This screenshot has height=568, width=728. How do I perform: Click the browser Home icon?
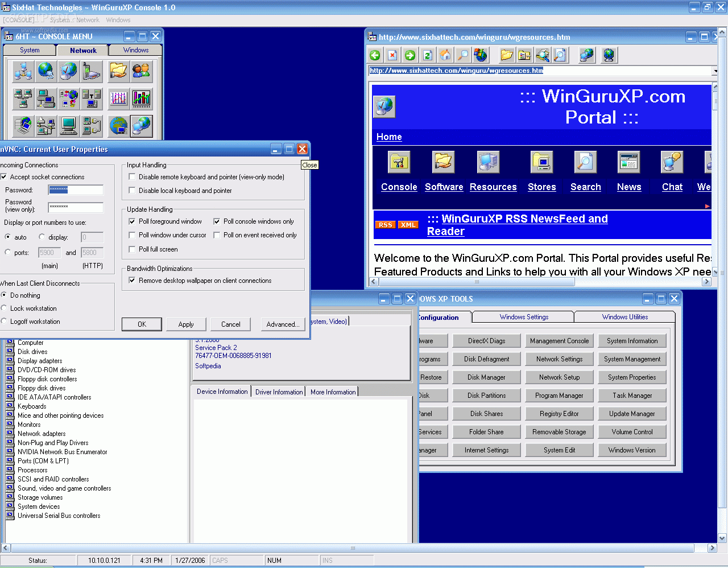pos(445,55)
